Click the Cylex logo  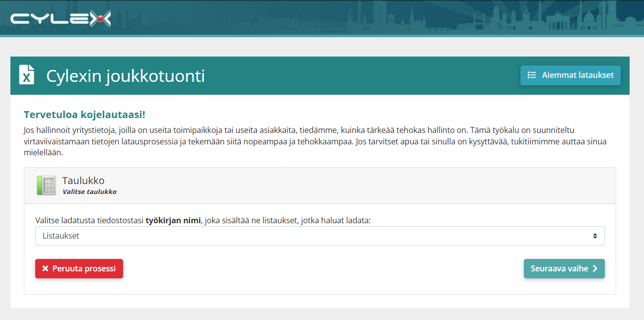click(x=61, y=19)
